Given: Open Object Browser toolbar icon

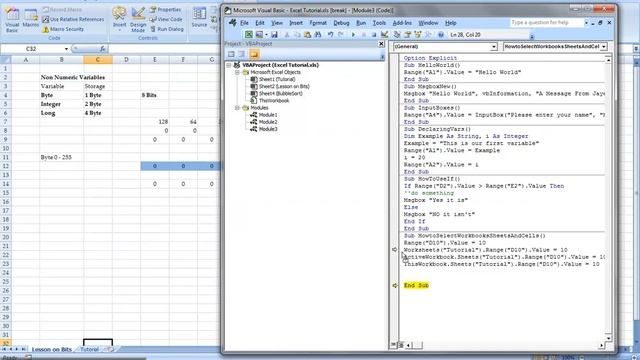Looking at the screenshot, I should point(418,35).
